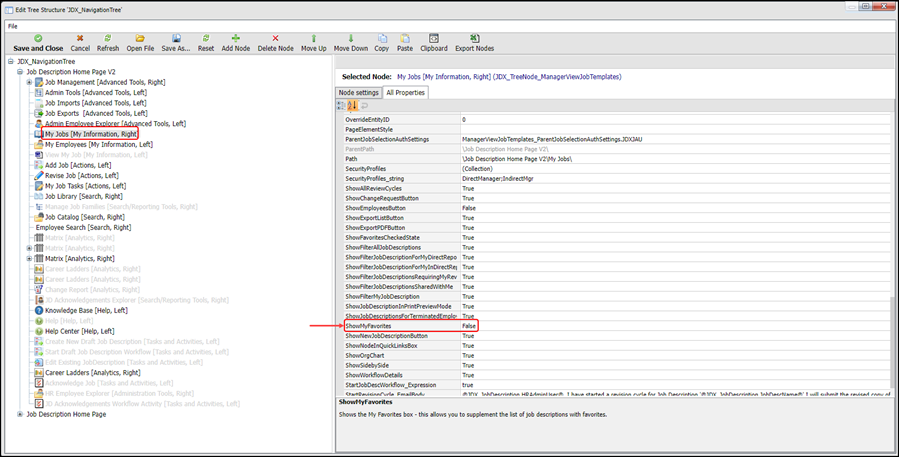
Task: Sort properties alphabetically with A-Z icon
Action: pyautogui.click(x=353, y=105)
